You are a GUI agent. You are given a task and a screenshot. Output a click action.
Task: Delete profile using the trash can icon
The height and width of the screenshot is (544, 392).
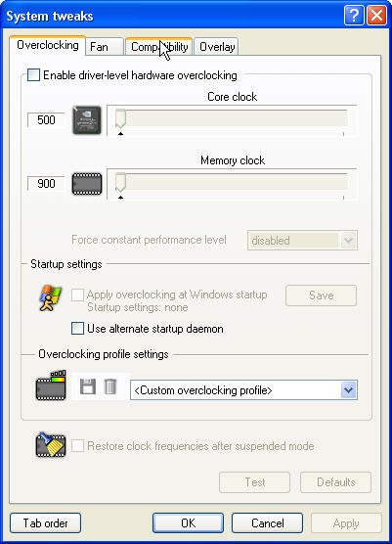click(x=110, y=386)
